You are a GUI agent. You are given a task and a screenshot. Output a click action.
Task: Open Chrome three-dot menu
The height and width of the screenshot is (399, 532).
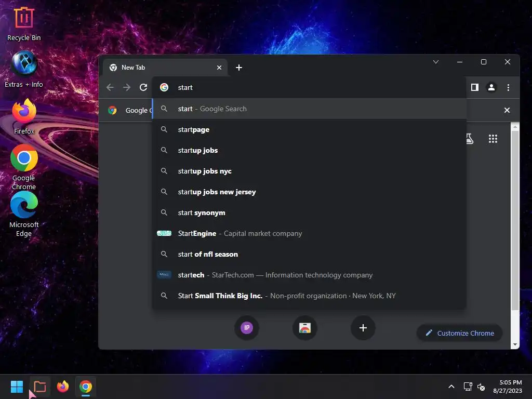(508, 87)
